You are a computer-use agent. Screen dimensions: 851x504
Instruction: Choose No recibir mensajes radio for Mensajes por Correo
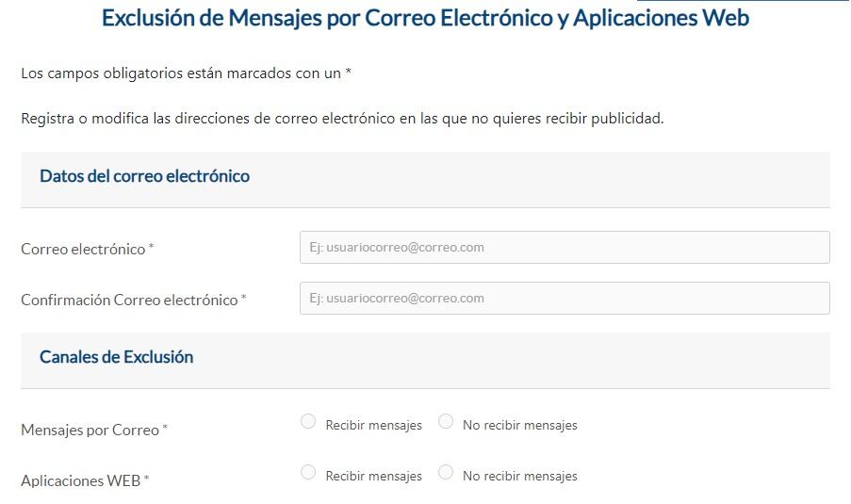point(446,422)
